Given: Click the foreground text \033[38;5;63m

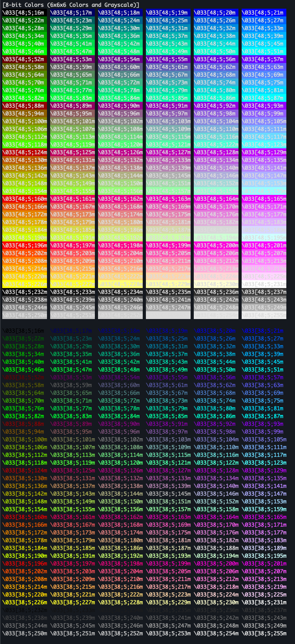Looking at the screenshot, I should 262,385.
